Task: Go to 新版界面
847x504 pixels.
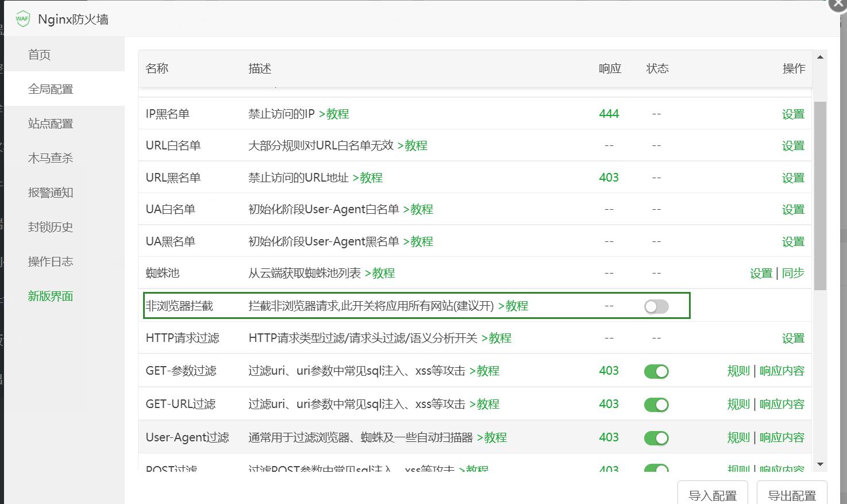Action: pyautogui.click(x=49, y=296)
